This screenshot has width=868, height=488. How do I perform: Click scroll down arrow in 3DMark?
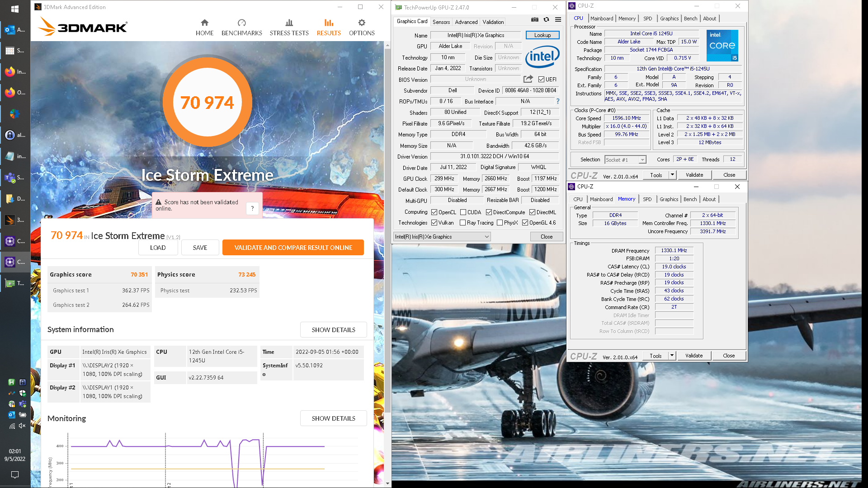[x=387, y=483]
